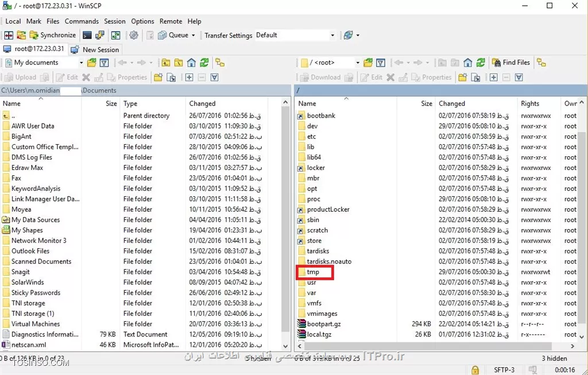Create new folder in local panel
The width and height of the screenshot is (588, 375).
pos(158,78)
